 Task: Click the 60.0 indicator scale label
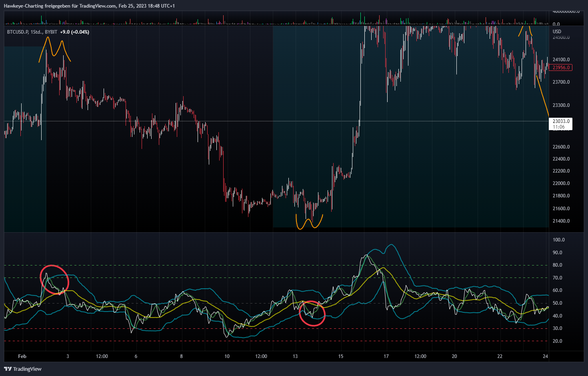[558, 290]
